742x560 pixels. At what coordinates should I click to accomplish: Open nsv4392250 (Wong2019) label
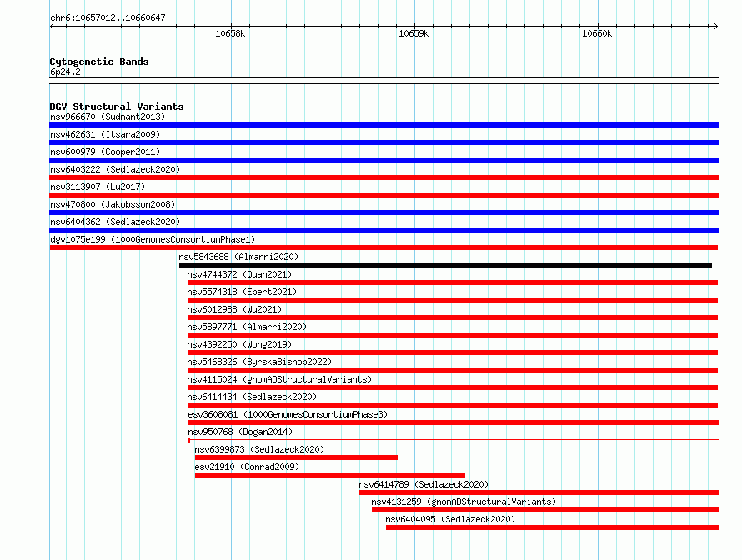239,344
